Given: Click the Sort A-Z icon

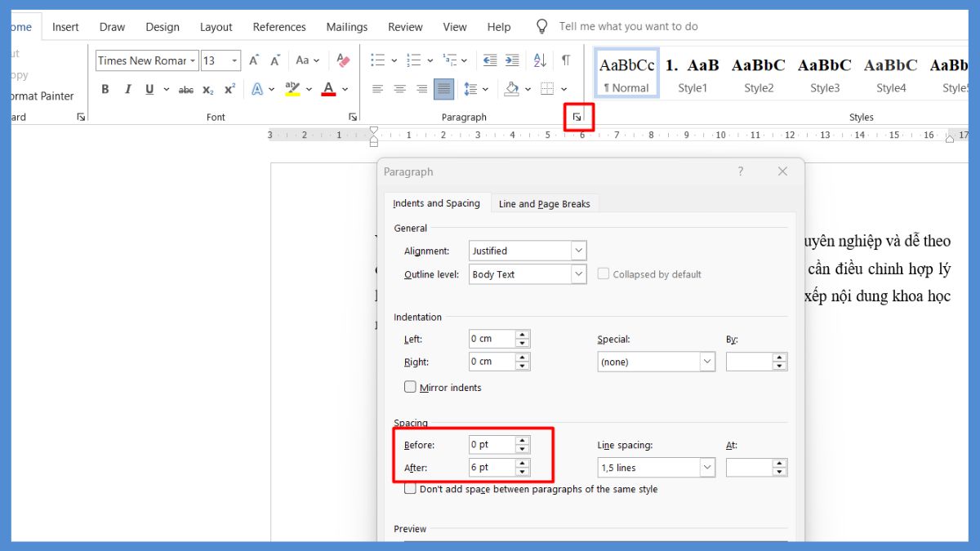Looking at the screenshot, I should [x=539, y=60].
